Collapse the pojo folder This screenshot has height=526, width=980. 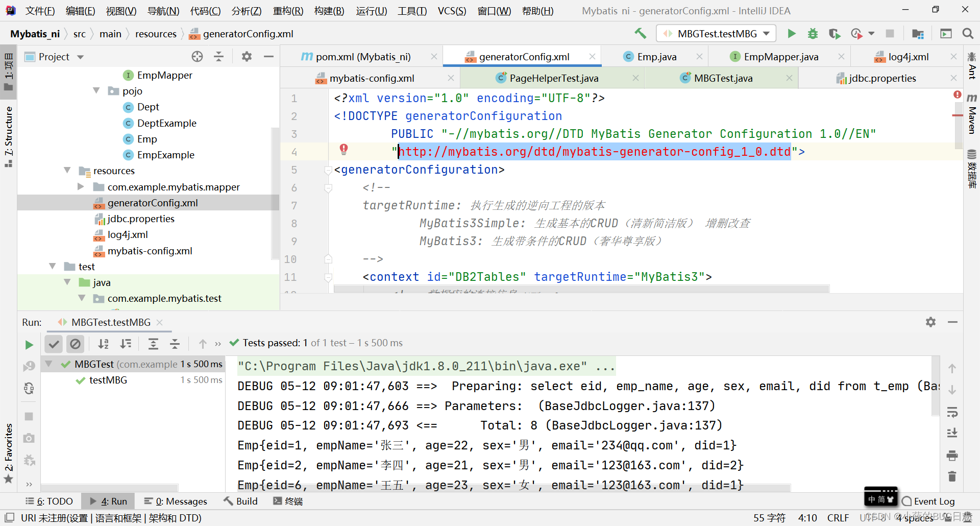pyautogui.click(x=96, y=90)
